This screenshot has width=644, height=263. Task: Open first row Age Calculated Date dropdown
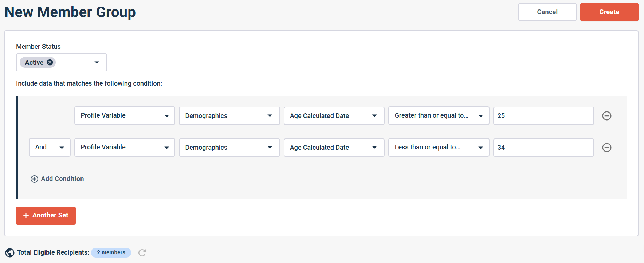coord(334,116)
